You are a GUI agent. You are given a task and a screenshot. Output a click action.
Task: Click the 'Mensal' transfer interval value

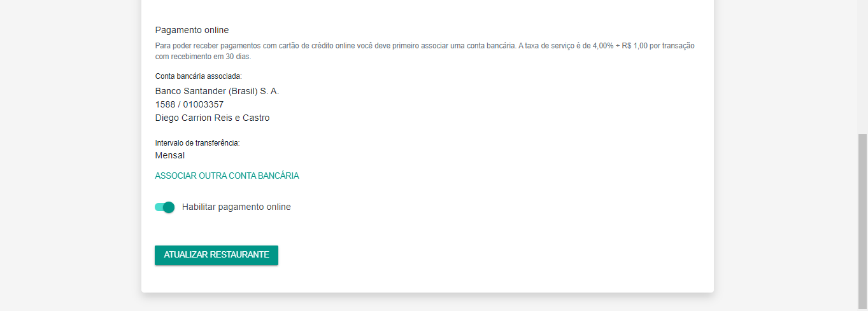[x=169, y=155]
